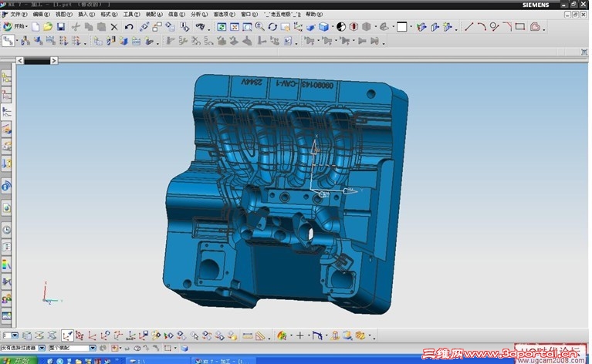This screenshot has height=364, width=592.
Task: Open the History clock sidebar tab
Action: pos(6,230)
